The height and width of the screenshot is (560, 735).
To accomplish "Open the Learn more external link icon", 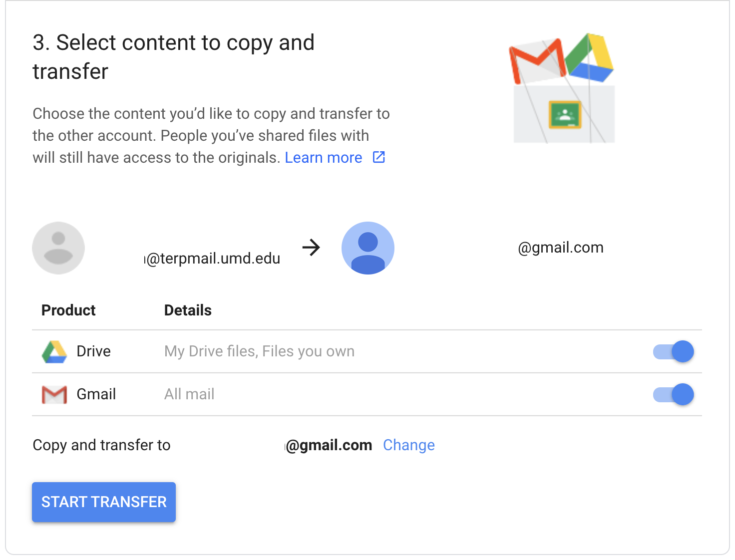I will pyautogui.click(x=378, y=157).
